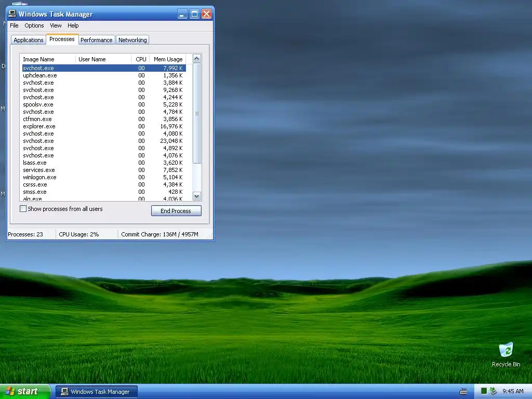
Task: Click the process list scroll up arrow
Action: pos(197,59)
